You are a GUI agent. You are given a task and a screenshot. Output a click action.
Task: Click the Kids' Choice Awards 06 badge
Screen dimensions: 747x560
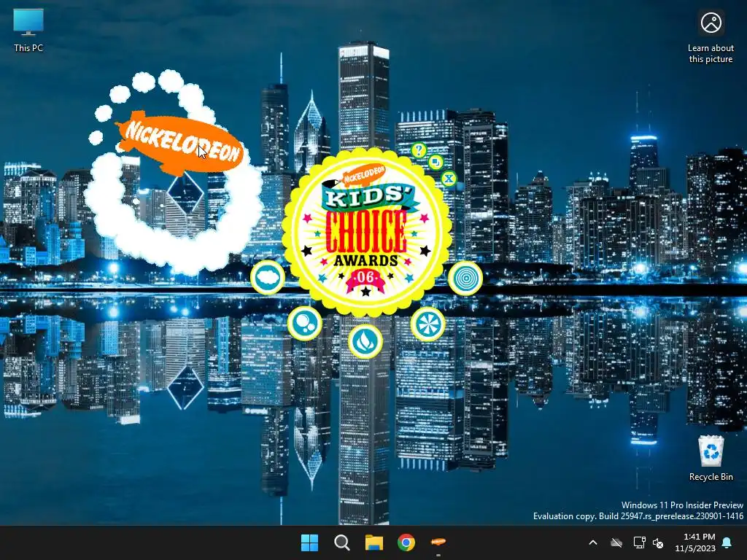tap(366, 232)
